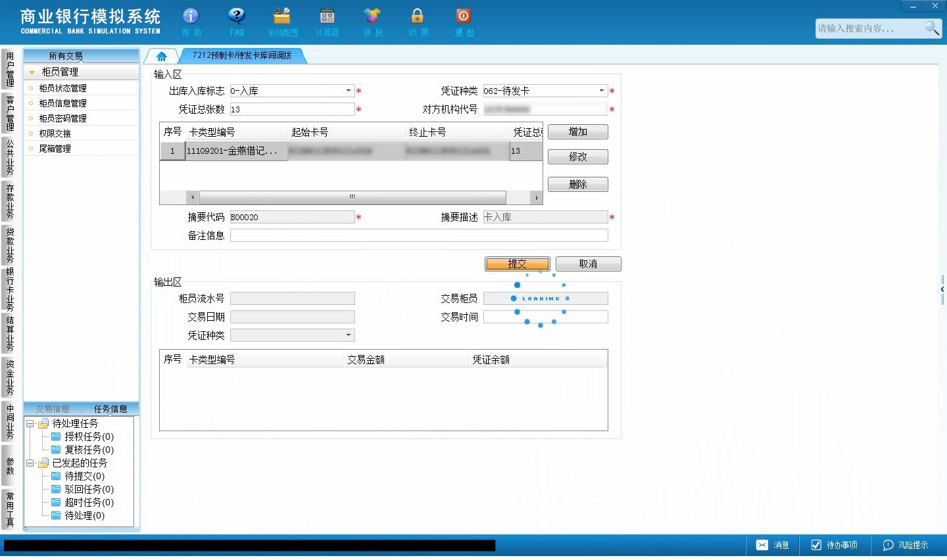947x560 pixels.
Task: Click the table scroll right arrow
Action: click(536, 197)
